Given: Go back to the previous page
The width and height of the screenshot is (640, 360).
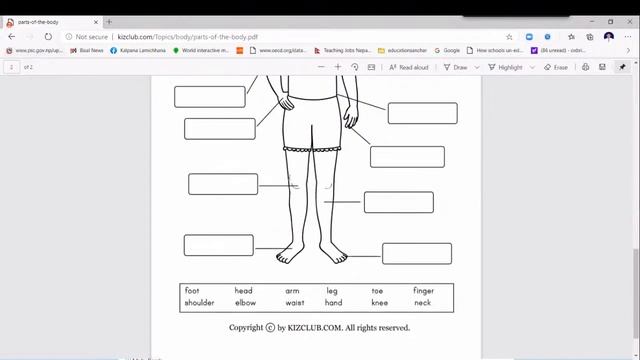Looking at the screenshot, I should pyautogui.click(x=11, y=37).
